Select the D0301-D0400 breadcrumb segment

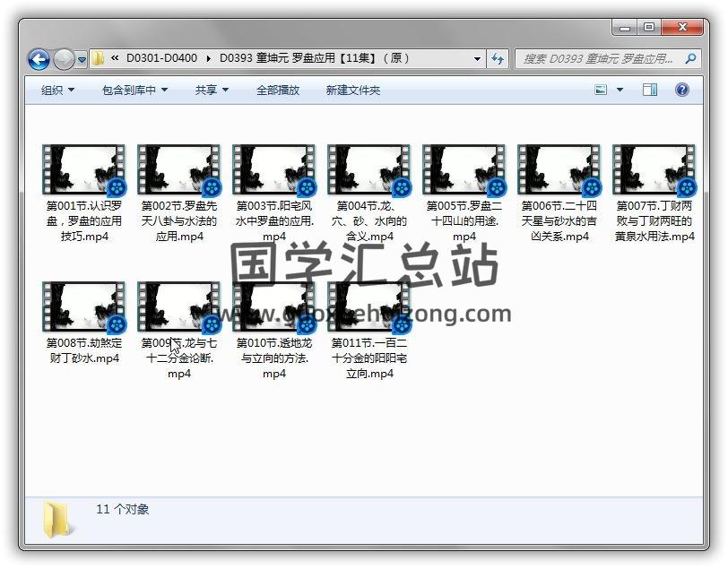161,58
